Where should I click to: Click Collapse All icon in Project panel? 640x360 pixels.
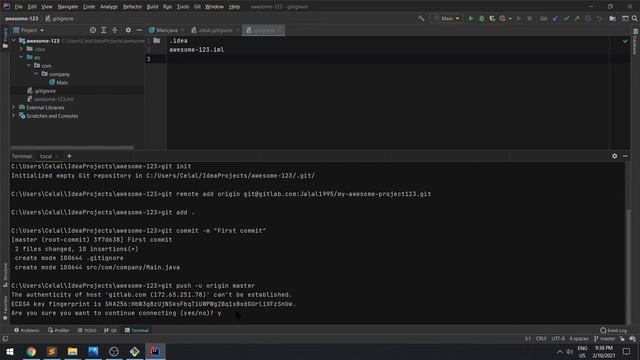coord(115,30)
